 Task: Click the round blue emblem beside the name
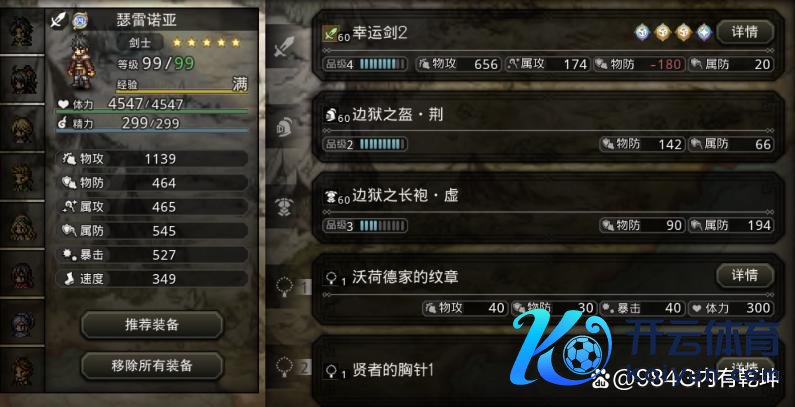point(79,20)
